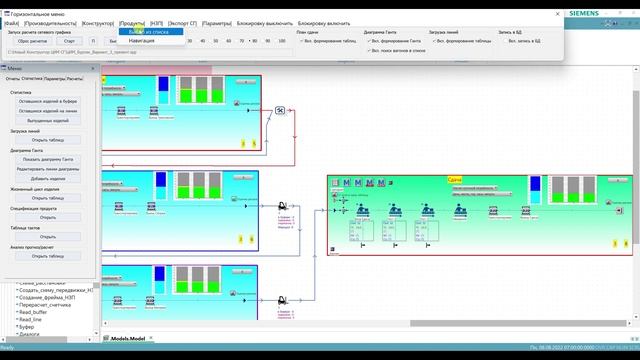
Task: Switch to the Расчеты tab in the Меню window
Action: click(x=75, y=79)
